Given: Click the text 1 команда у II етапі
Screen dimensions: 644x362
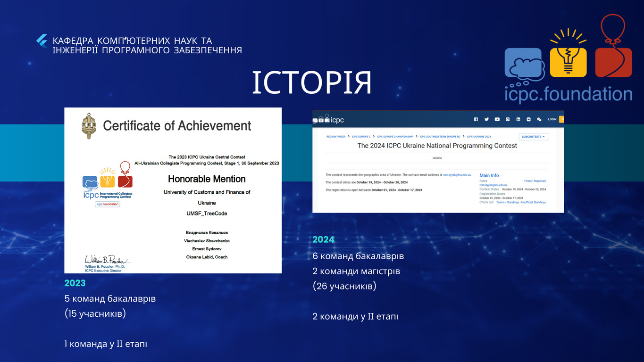Looking at the screenshot, I should pyautogui.click(x=106, y=344).
